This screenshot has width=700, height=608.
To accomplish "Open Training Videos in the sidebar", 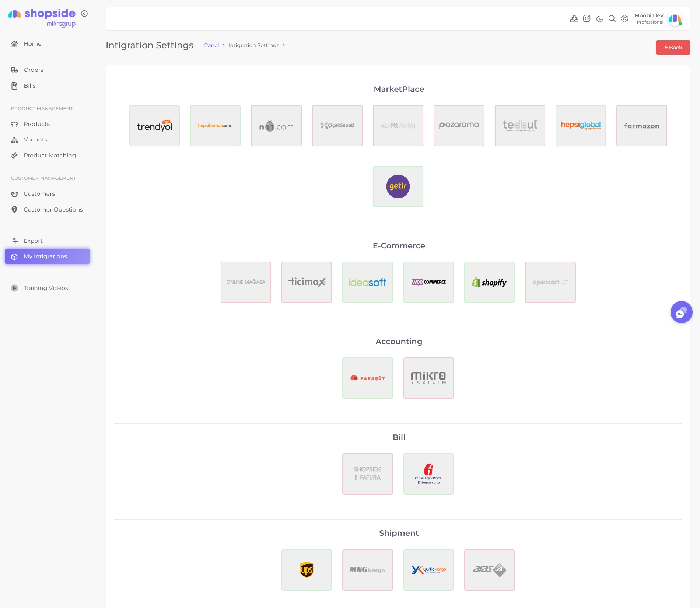I will [47, 288].
